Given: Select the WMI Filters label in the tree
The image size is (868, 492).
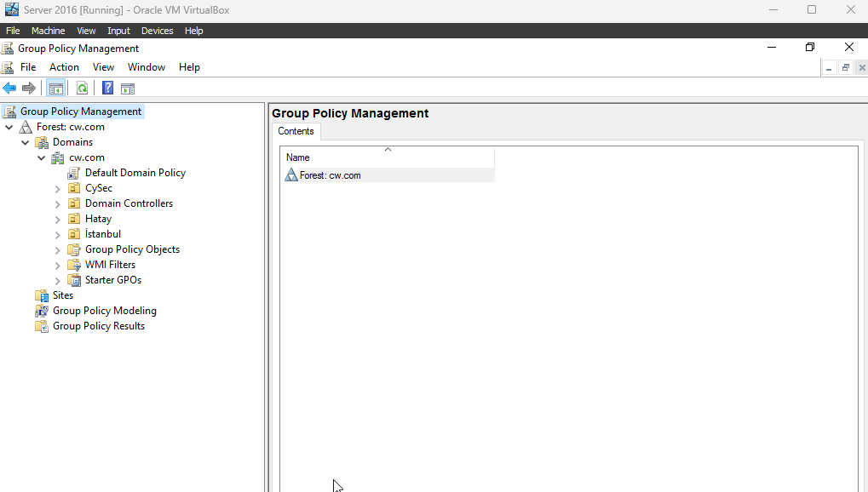Looking at the screenshot, I should point(110,265).
